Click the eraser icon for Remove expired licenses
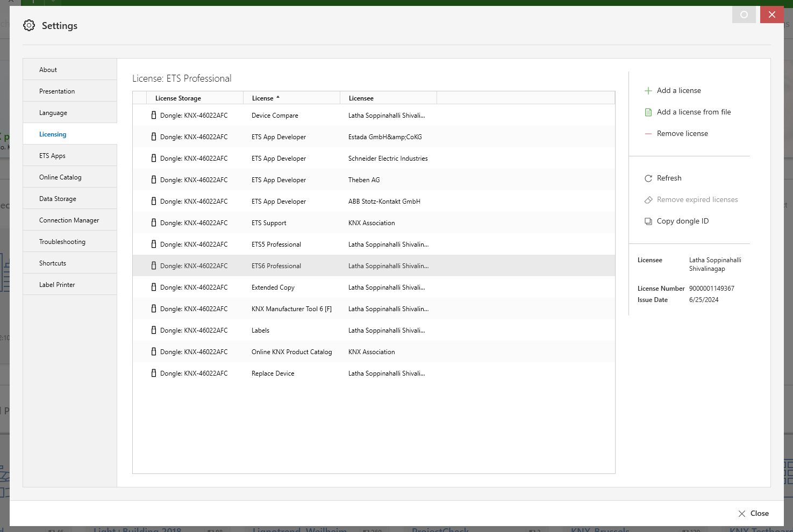 [x=648, y=200]
